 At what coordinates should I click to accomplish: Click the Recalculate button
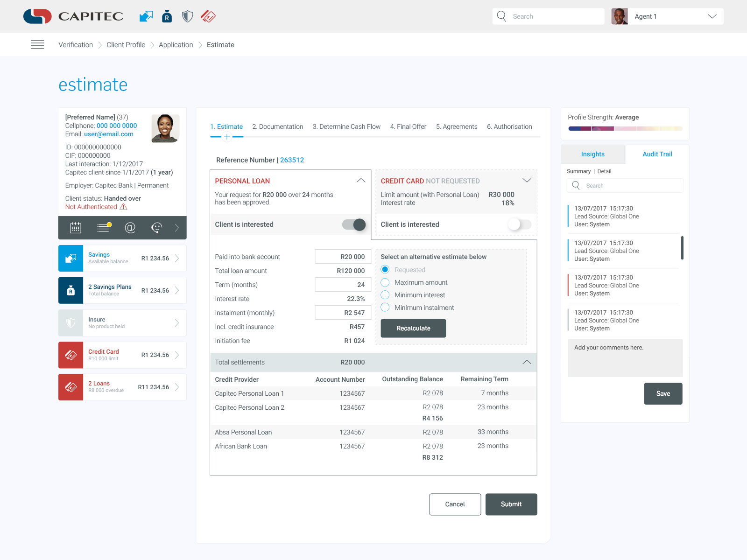click(x=413, y=328)
